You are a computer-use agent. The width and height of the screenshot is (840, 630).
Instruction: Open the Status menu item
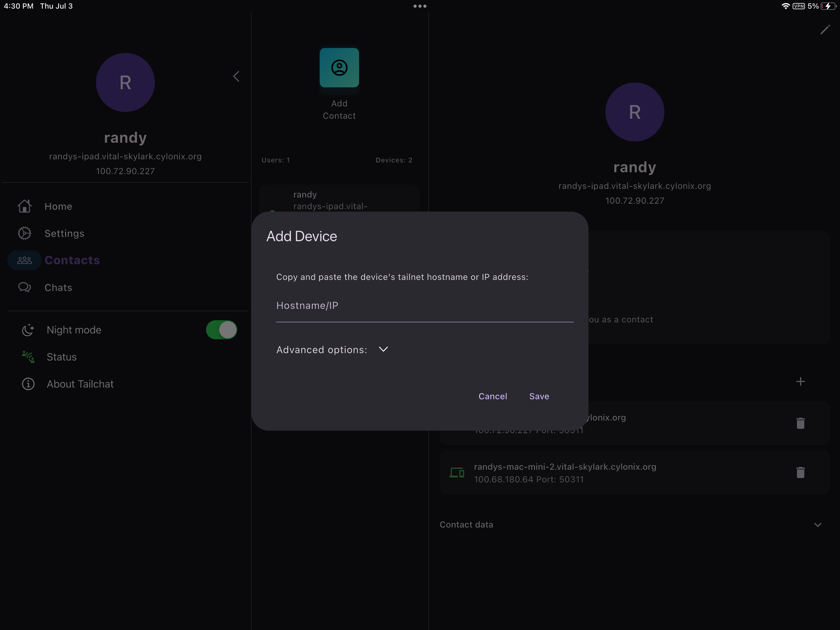[x=125, y=357]
